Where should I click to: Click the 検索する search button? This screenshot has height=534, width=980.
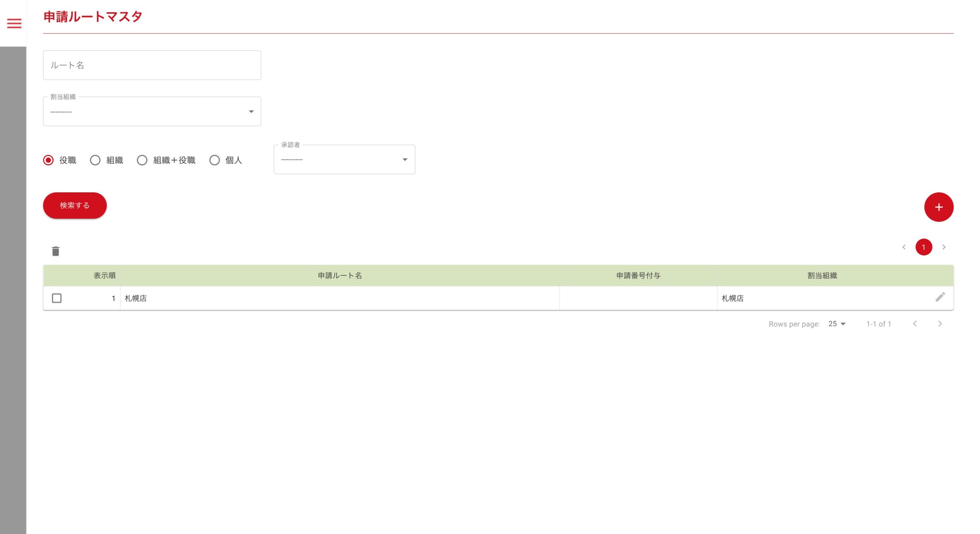[75, 206]
